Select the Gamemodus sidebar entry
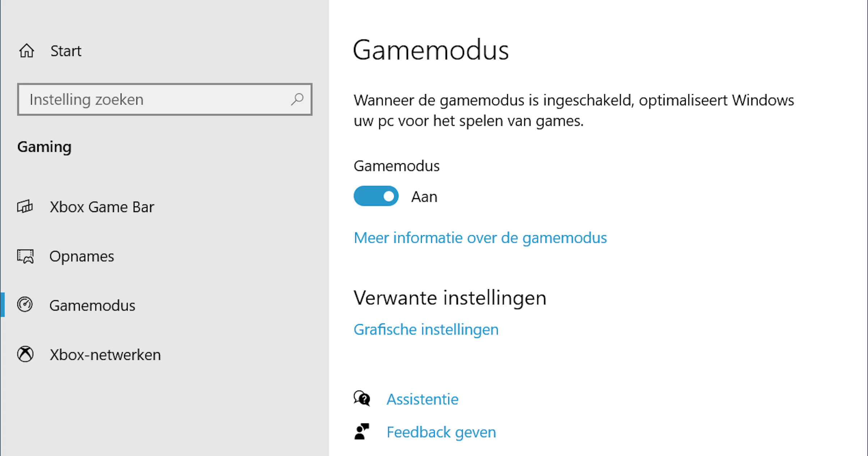This screenshot has height=456, width=868. click(x=92, y=305)
